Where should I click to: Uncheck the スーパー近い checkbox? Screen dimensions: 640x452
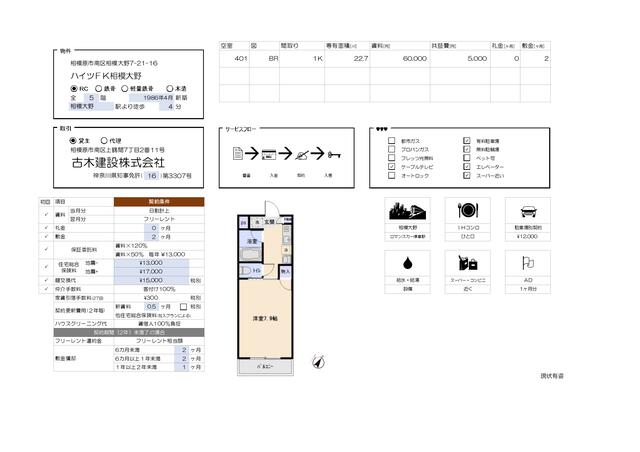[x=467, y=175]
